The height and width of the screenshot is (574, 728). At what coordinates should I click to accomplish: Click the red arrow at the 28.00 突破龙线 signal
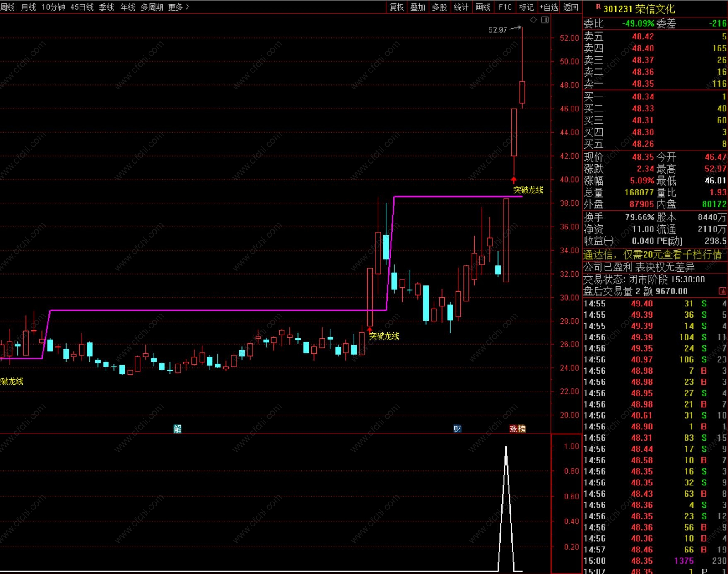coord(370,330)
